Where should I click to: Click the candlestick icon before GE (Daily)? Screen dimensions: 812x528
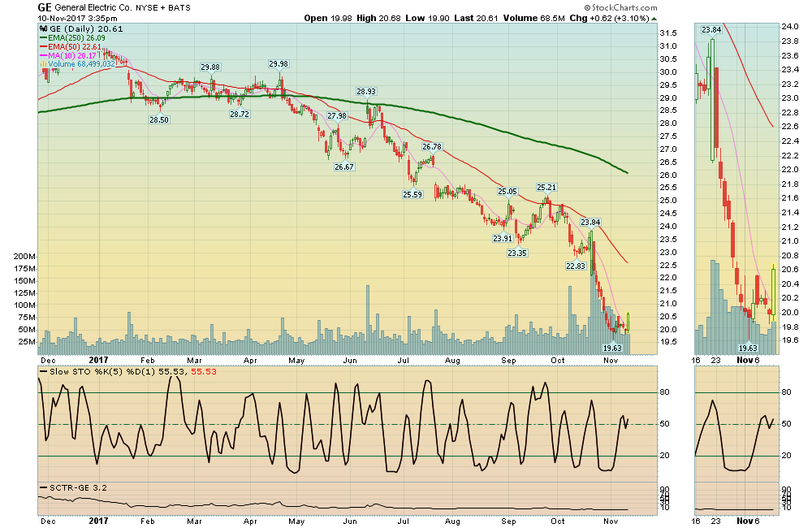coord(44,29)
